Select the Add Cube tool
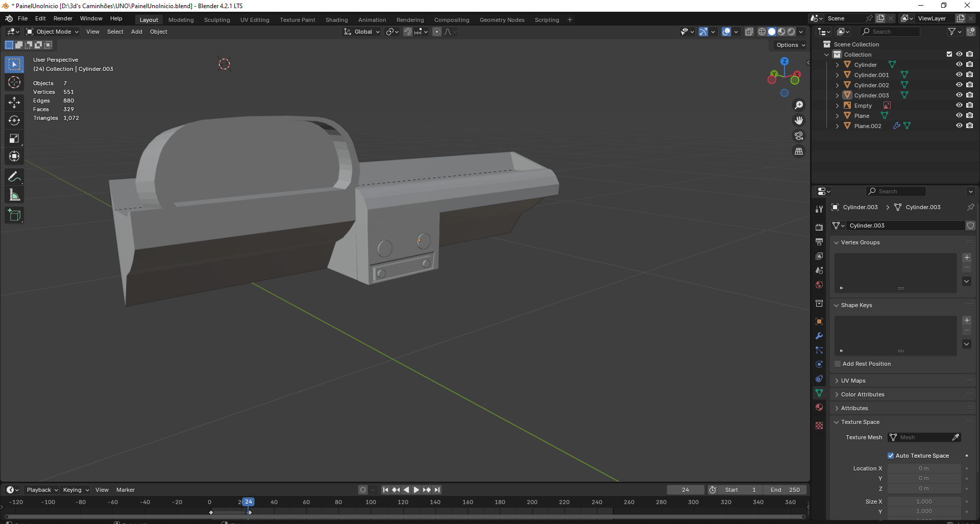Image resolution: width=980 pixels, height=524 pixels. pyautogui.click(x=14, y=215)
